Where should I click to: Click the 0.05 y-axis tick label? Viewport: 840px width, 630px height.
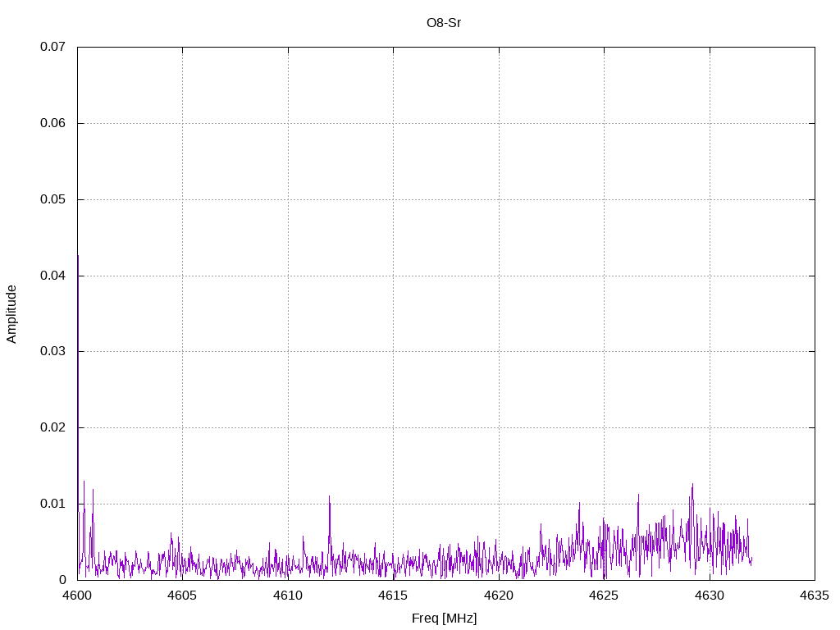52,199
